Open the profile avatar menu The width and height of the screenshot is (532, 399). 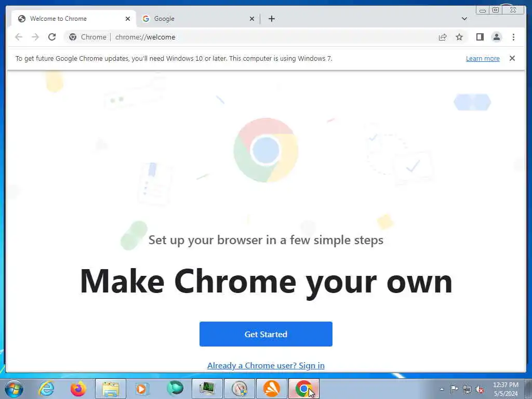(496, 37)
